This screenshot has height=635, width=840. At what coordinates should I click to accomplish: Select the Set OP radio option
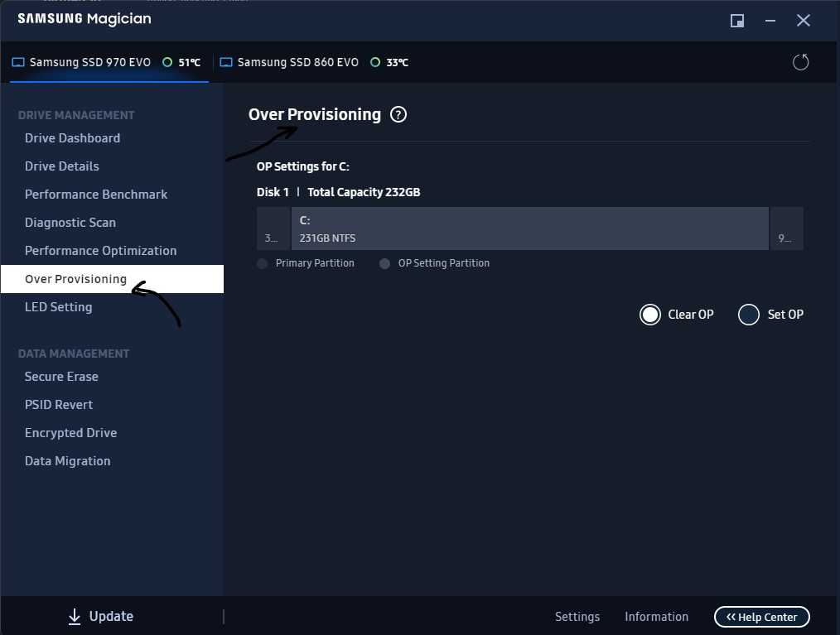748,315
